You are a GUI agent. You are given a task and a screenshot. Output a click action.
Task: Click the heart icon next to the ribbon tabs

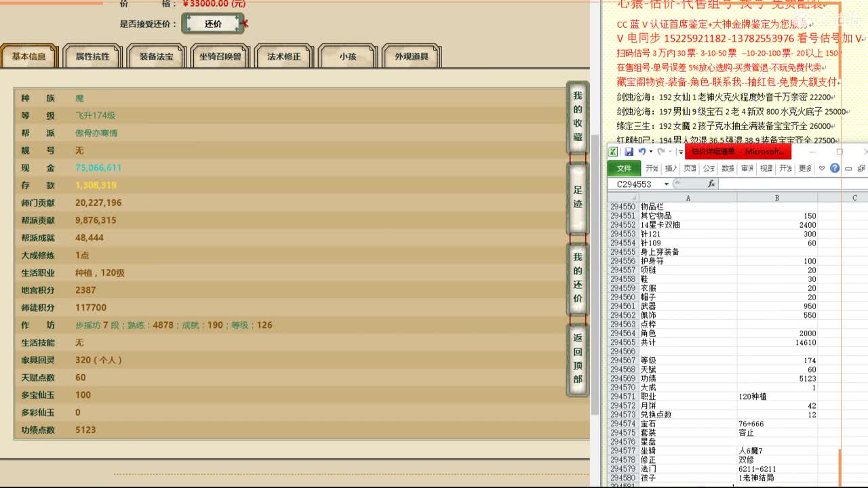pyautogui.click(x=822, y=168)
